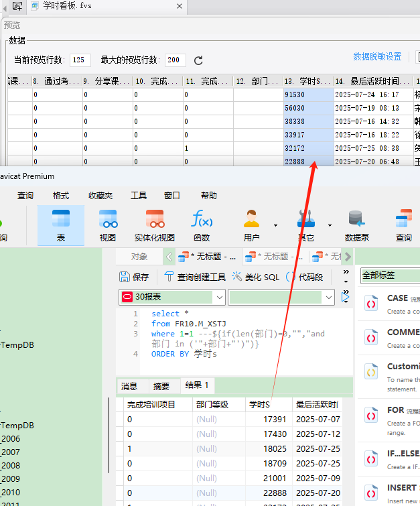The image size is (420, 506).
Task: Click result cell with value 17391
Action: coord(269,420)
